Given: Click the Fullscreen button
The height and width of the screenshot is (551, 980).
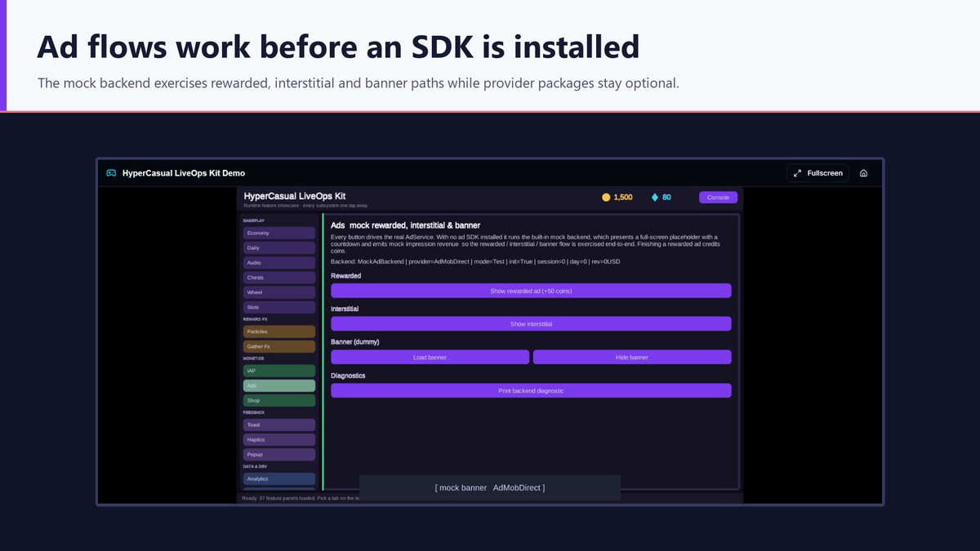Looking at the screenshot, I should coord(818,173).
